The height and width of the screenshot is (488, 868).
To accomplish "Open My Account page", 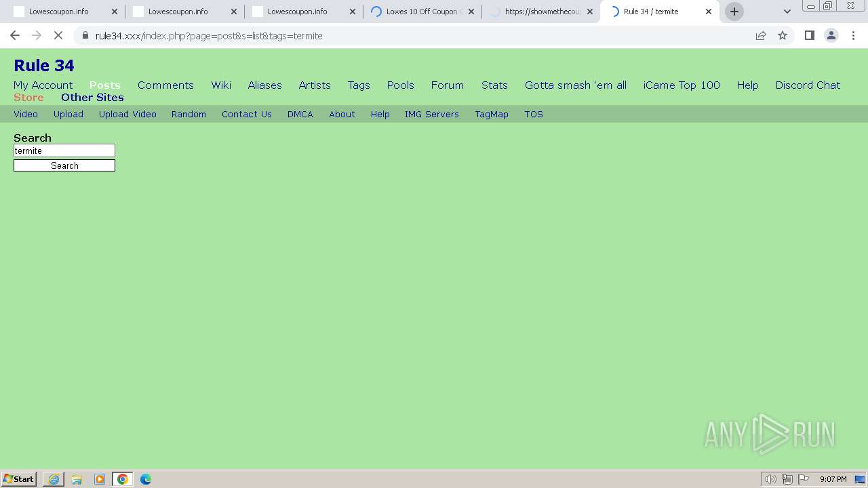I will click(x=43, y=85).
